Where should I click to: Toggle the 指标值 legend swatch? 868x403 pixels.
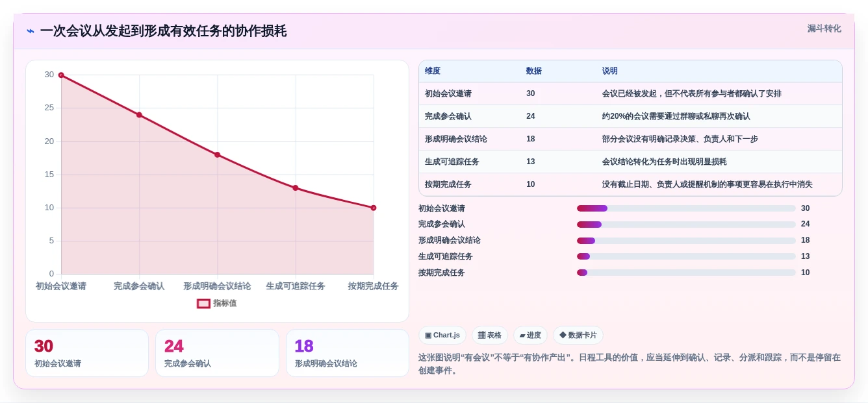[204, 303]
